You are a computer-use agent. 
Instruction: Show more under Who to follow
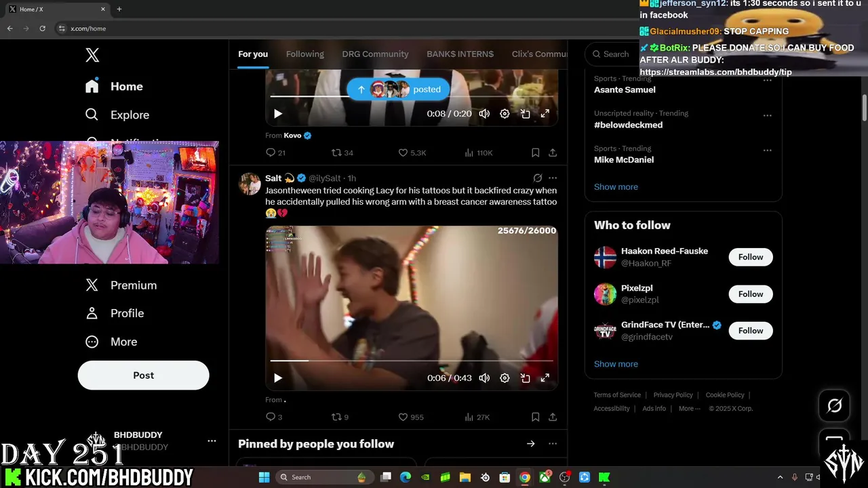coord(616,364)
